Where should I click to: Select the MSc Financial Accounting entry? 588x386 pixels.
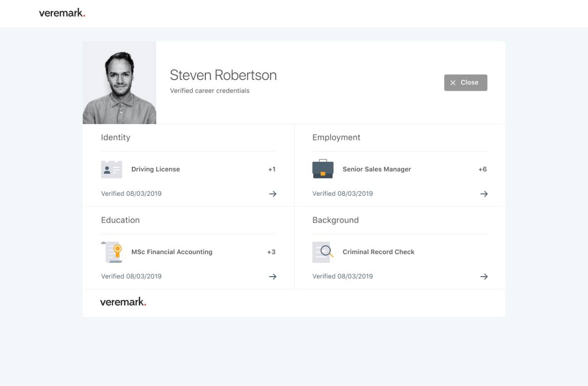[172, 252]
